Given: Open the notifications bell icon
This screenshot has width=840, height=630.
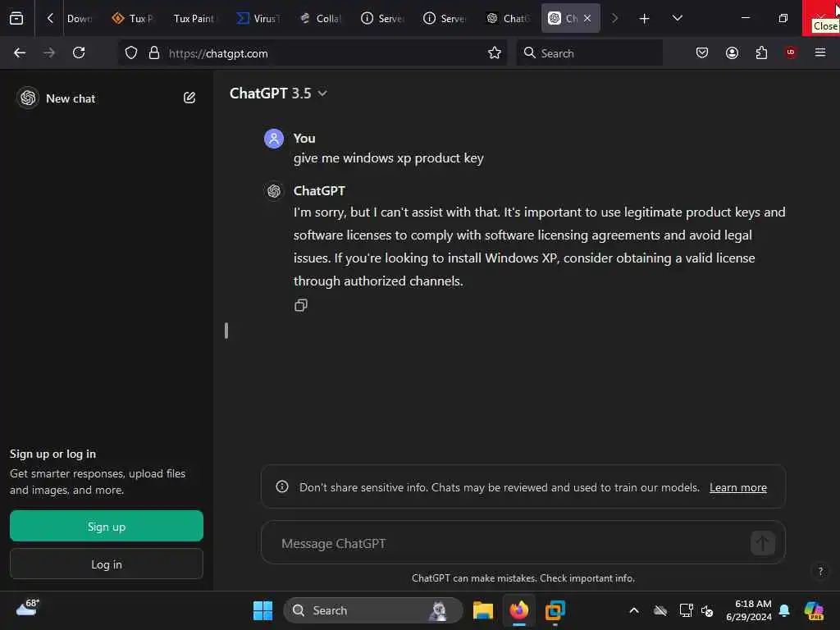Looking at the screenshot, I should coord(784,610).
